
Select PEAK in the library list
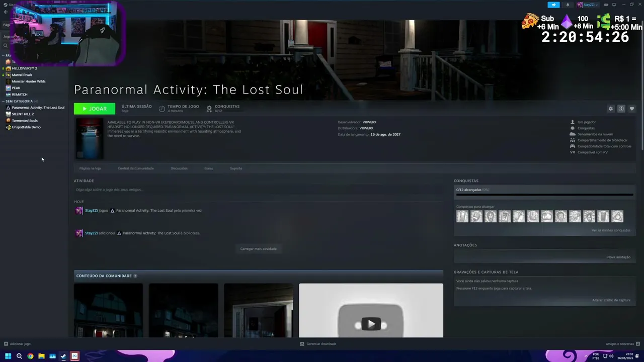click(16, 88)
